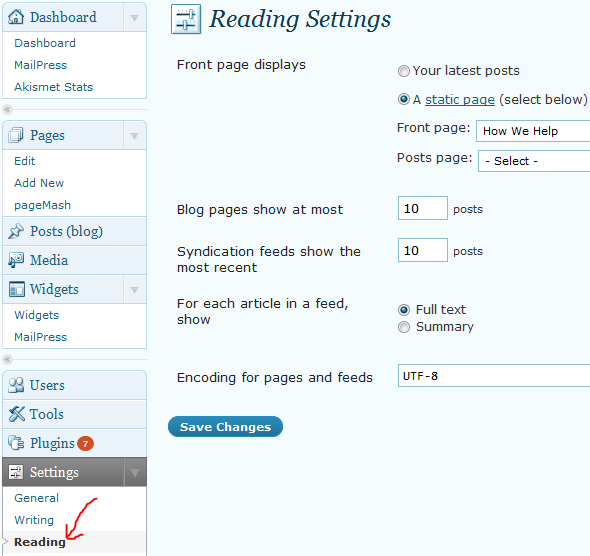Click the Pages stacked-sheets icon
This screenshot has height=556, width=590.
(x=16, y=135)
